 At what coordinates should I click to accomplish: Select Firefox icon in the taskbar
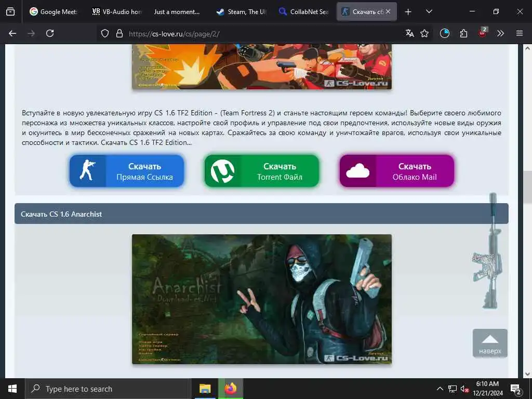tap(230, 389)
